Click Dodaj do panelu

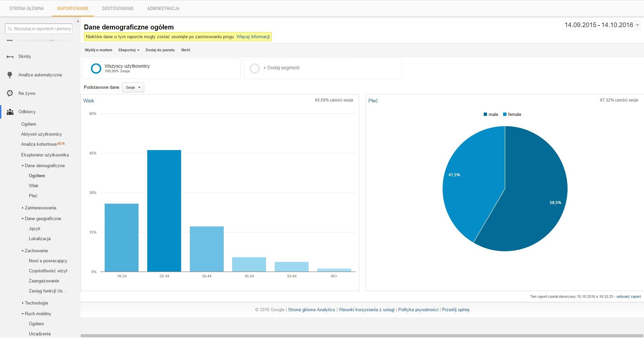pyautogui.click(x=160, y=50)
